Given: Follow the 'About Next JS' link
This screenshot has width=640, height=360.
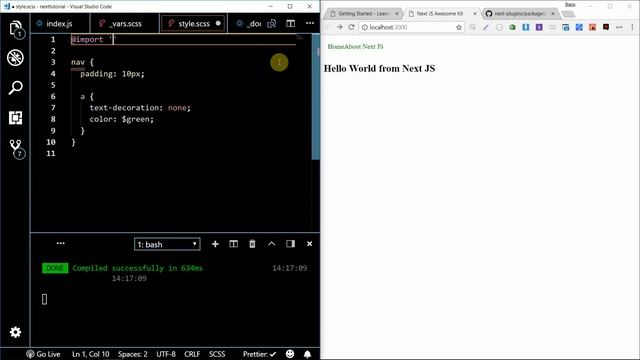Looking at the screenshot, I should [364, 47].
